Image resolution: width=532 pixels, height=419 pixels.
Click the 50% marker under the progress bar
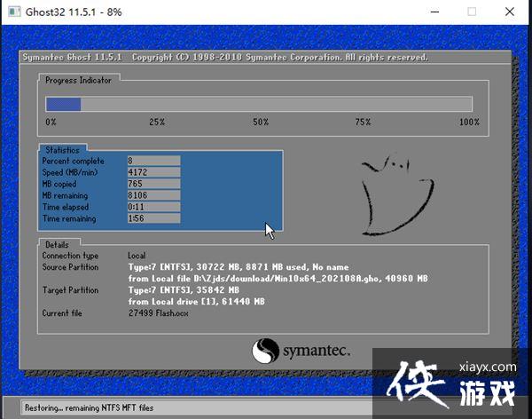[261, 122]
